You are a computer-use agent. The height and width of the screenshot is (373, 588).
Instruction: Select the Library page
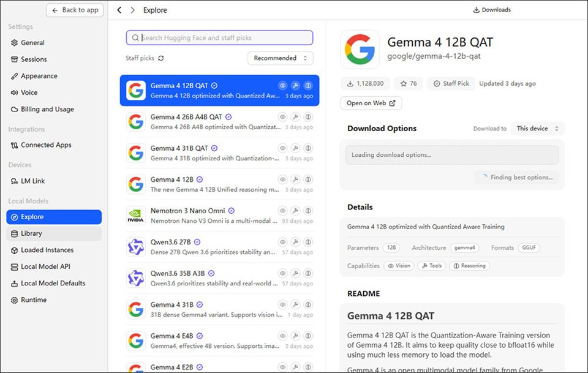click(x=54, y=233)
